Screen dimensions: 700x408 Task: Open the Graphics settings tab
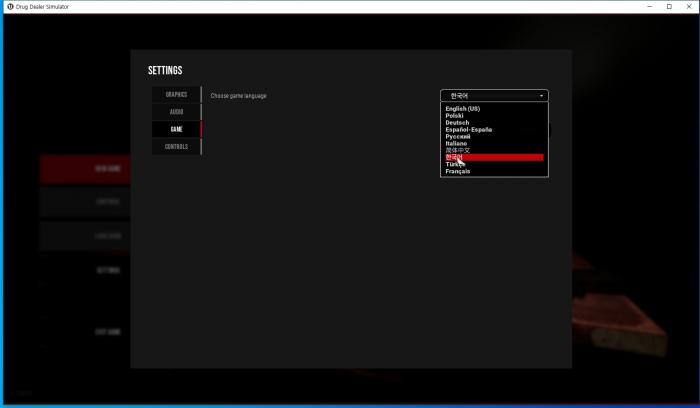tap(176, 94)
